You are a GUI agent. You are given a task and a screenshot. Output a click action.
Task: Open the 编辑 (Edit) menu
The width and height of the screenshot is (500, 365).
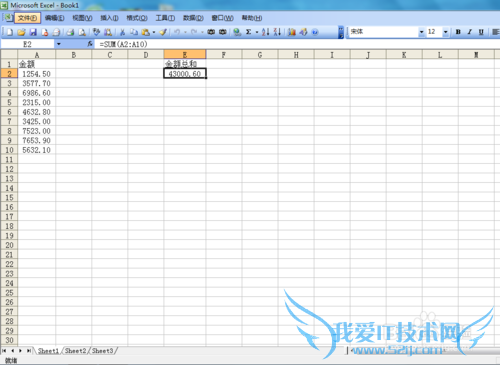pos(55,18)
